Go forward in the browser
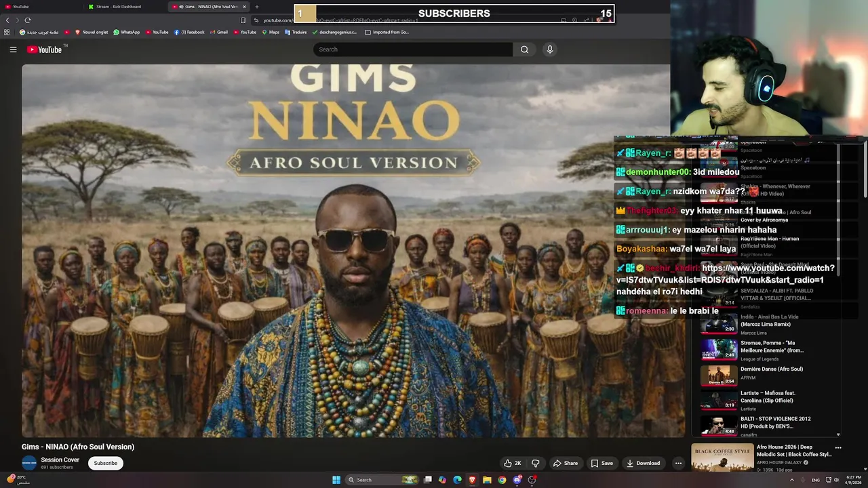 coord(18,20)
